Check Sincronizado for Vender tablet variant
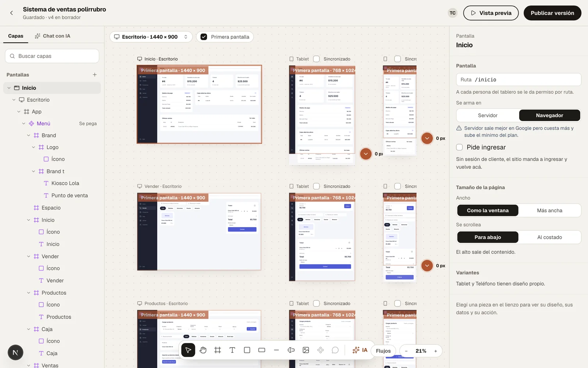This screenshot has width=588, height=368. (316, 186)
